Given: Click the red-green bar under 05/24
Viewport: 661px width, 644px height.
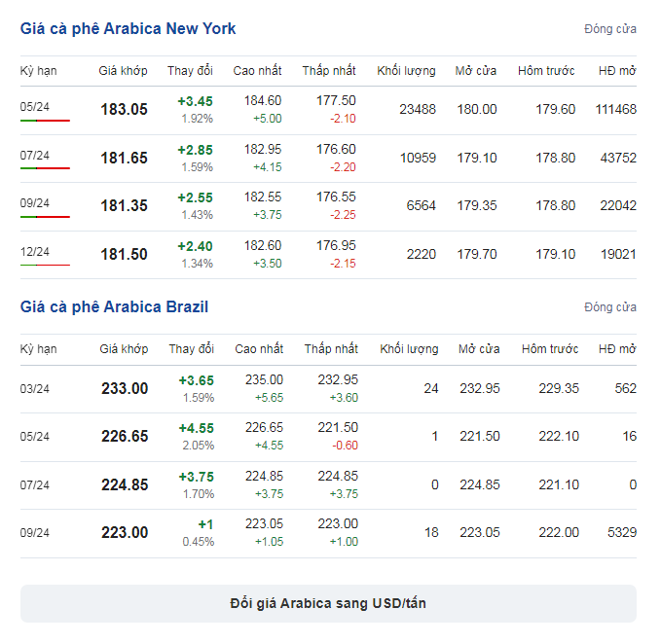Looking at the screenshot, I should (x=45, y=121).
